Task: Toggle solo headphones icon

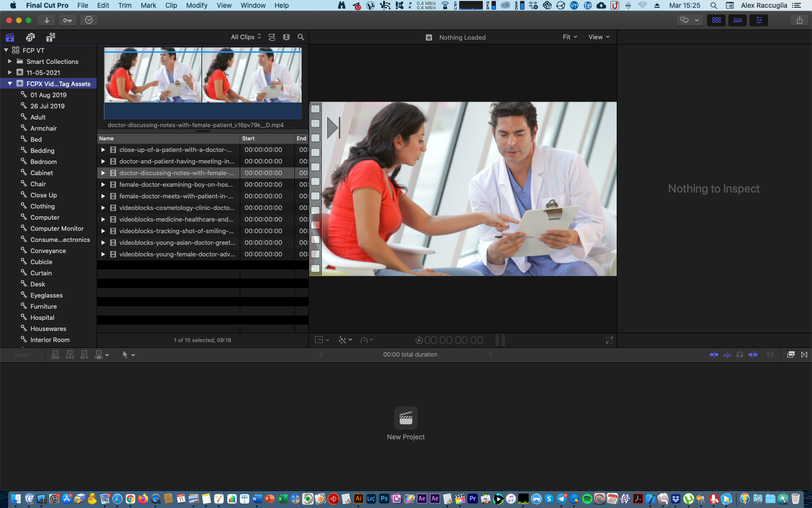Action: coord(739,355)
